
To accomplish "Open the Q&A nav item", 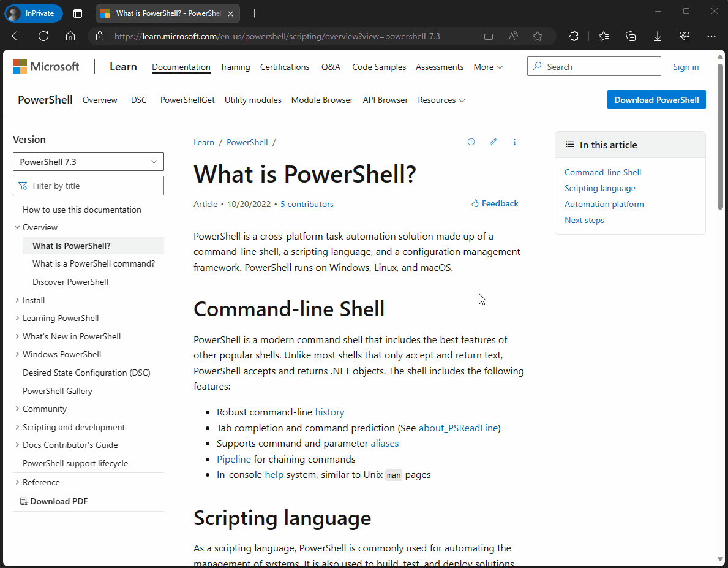I will point(331,67).
